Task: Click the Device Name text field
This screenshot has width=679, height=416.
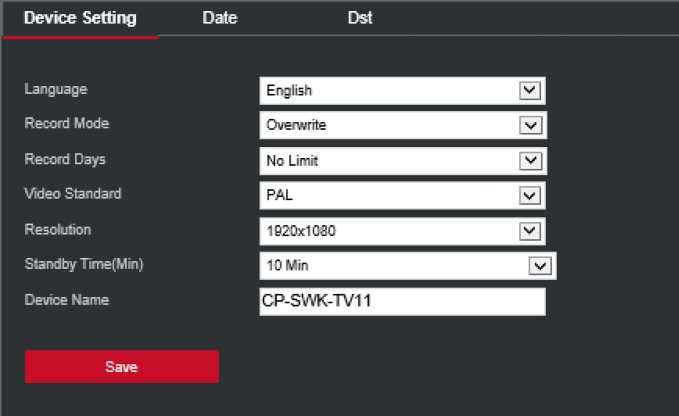Action: coord(402,301)
